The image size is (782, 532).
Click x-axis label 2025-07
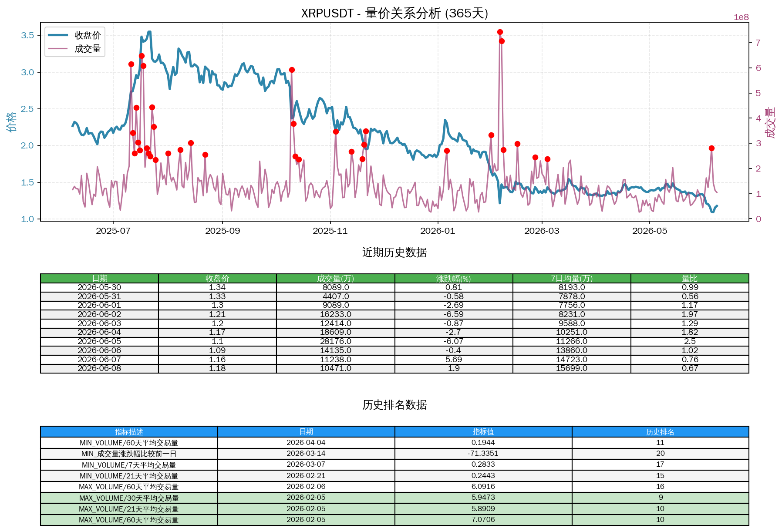tap(113, 231)
